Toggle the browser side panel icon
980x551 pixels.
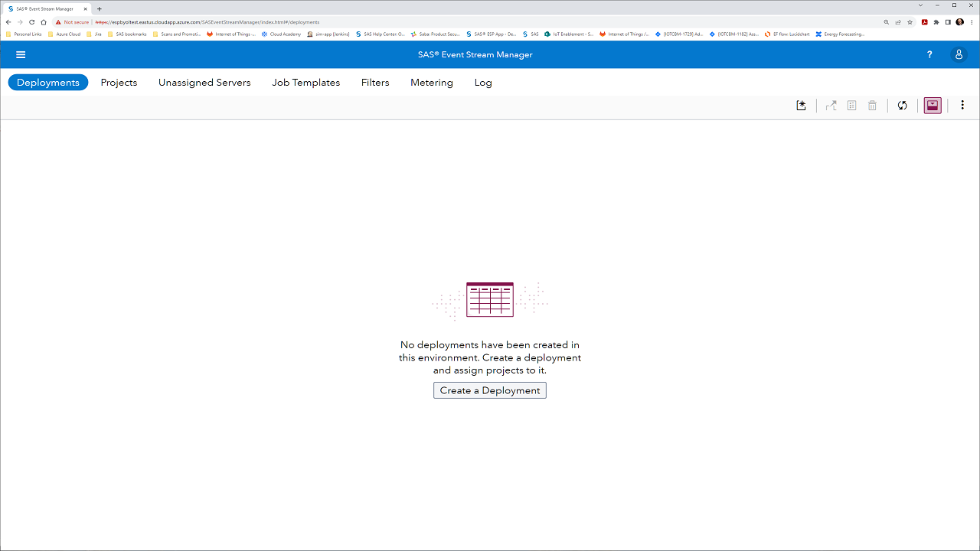click(x=948, y=22)
